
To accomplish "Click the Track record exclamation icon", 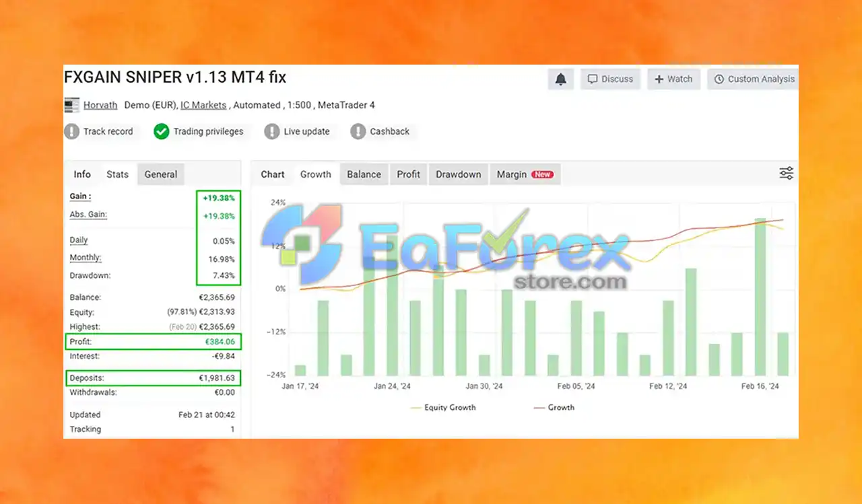I will tap(72, 131).
